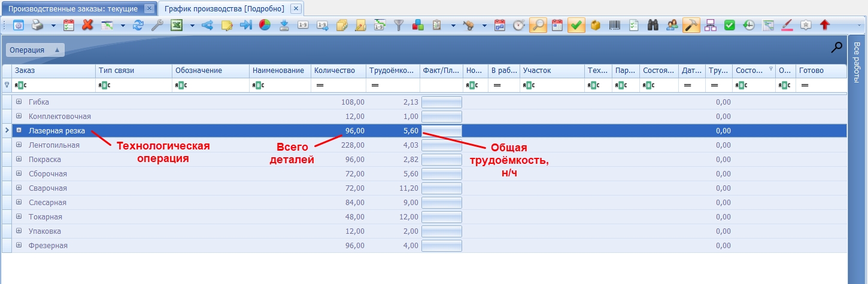Click the stacked documents copy icon
Viewport: 868px width, 284px height.
tap(341, 25)
